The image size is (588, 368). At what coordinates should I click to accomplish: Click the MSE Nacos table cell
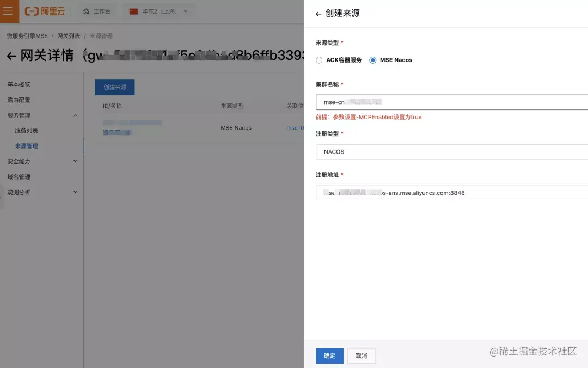point(236,128)
